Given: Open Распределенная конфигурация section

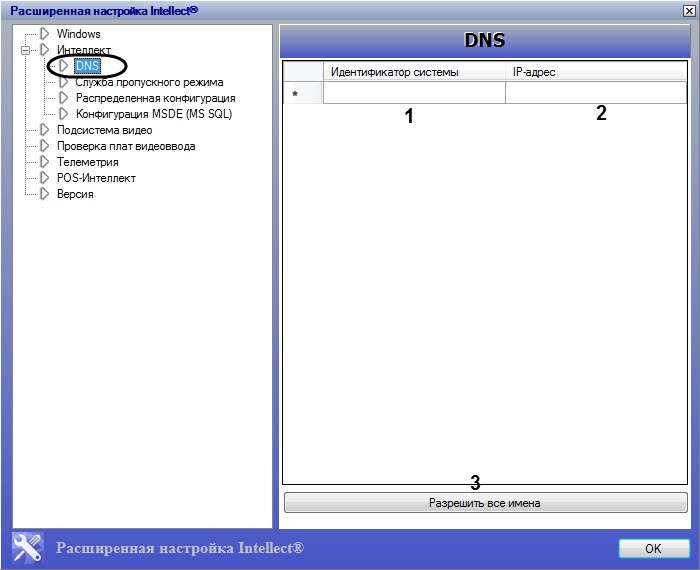Looking at the screenshot, I should (155, 98).
